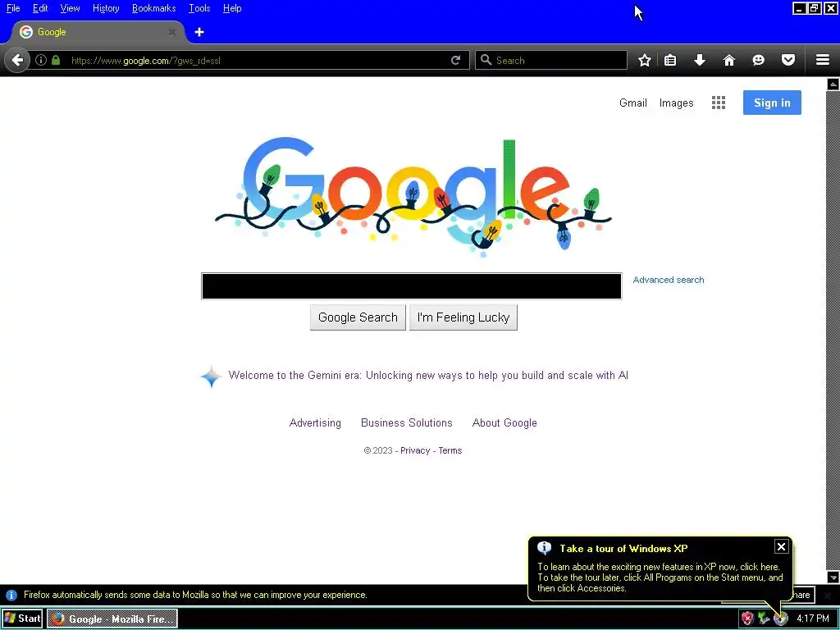840x630 pixels.
Task: Click the URL address bar
Action: pos(257,60)
